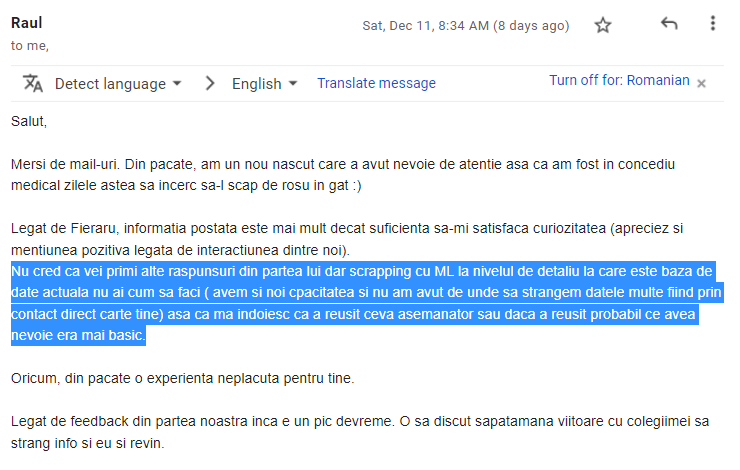
Task: Click the translate language icon
Action: coord(33,84)
